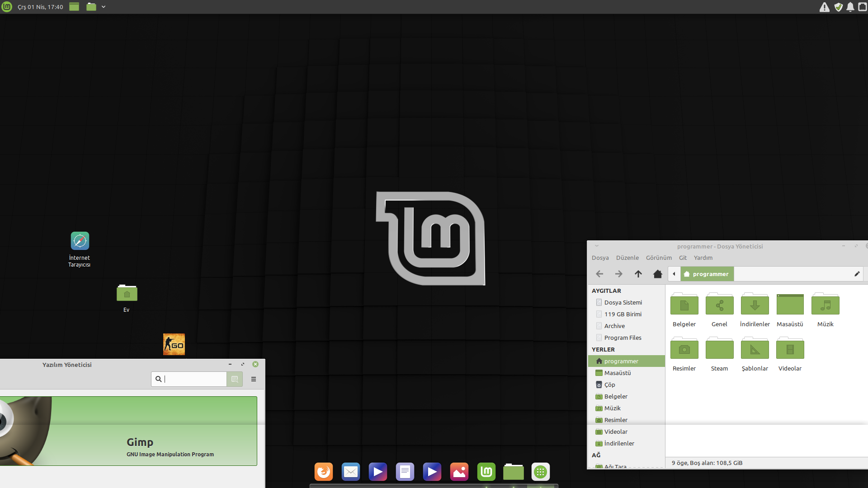Image resolution: width=868 pixels, height=488 pixels.
Task: Open the file manager window menu chevron
Action: click(x=597, y=246)
